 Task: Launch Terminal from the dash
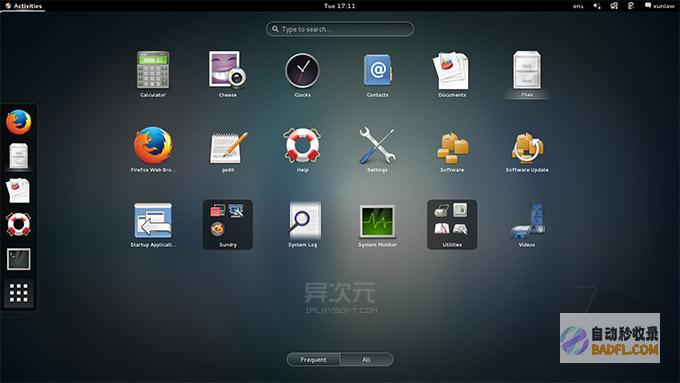[x=19, y=259]
